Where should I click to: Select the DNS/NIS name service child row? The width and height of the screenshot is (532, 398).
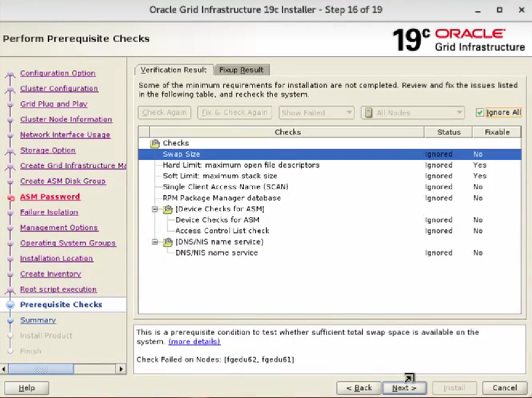[329, 253]
